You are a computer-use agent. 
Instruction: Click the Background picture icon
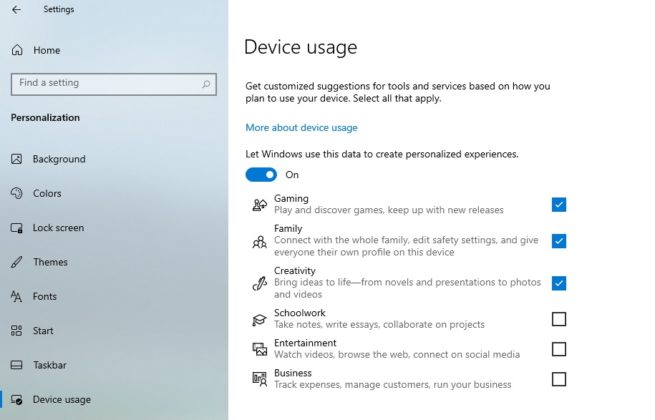pos(17,159)
